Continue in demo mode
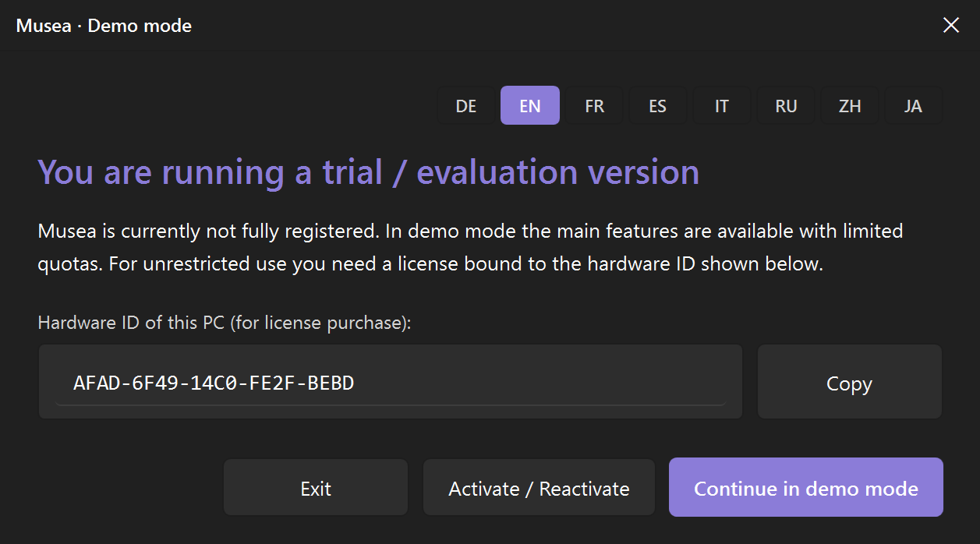Image resolution: width=980 pixels, height=544 pixels. click(x=806, y=488)
